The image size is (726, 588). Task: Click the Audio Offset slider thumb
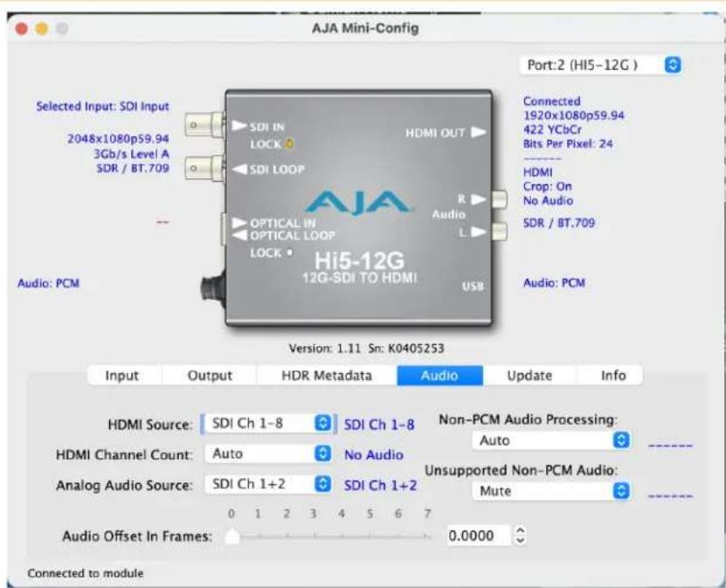tap(232, 536)
